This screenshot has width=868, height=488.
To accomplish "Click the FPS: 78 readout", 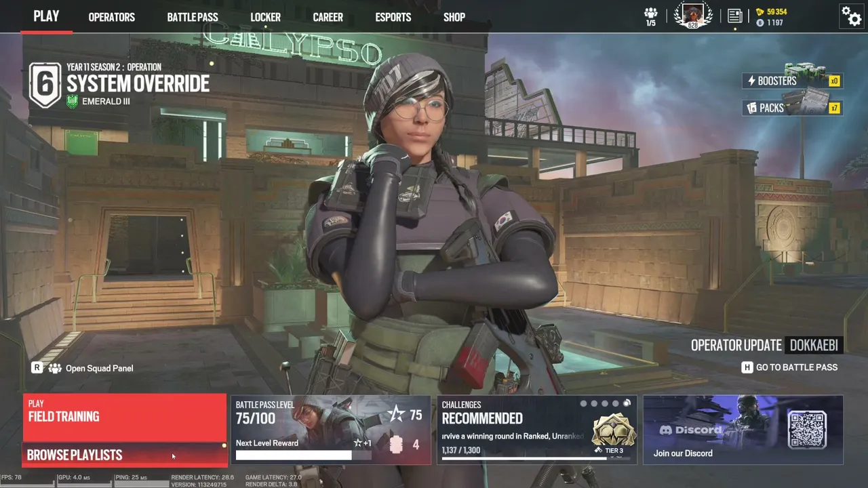I will click(12, 477).
